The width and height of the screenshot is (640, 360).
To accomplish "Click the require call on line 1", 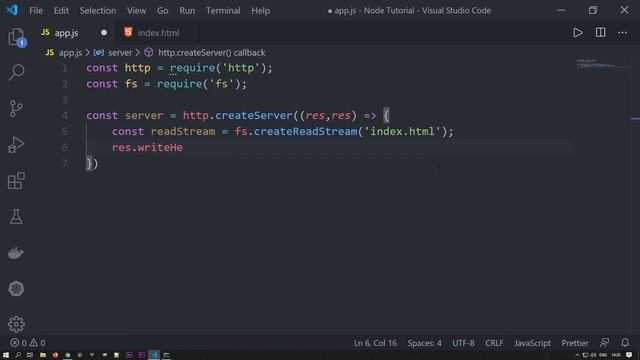I will point(193,68).
